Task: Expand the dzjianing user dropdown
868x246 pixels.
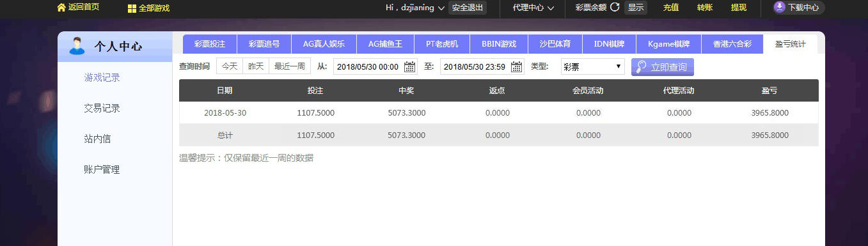Action: click(x=441, y=8)
